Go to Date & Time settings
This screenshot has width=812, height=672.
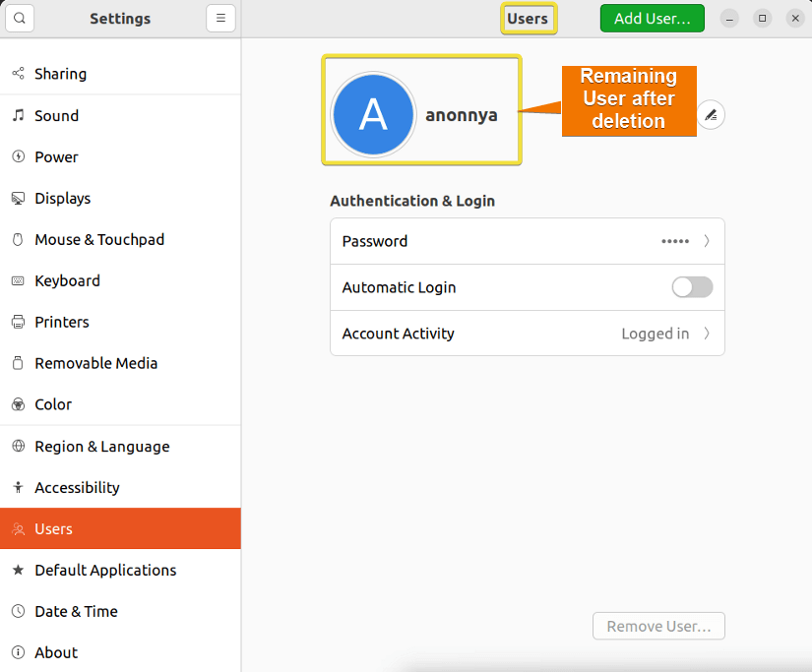(120, 611)
